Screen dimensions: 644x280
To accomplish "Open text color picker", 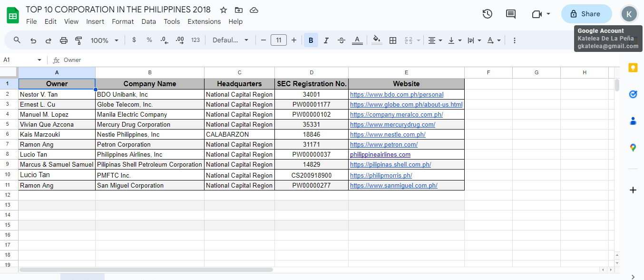I will (358, 40).
